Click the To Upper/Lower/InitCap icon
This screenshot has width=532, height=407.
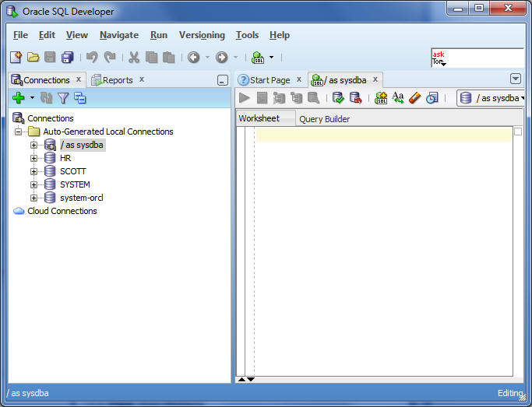[x=397, y=98]
